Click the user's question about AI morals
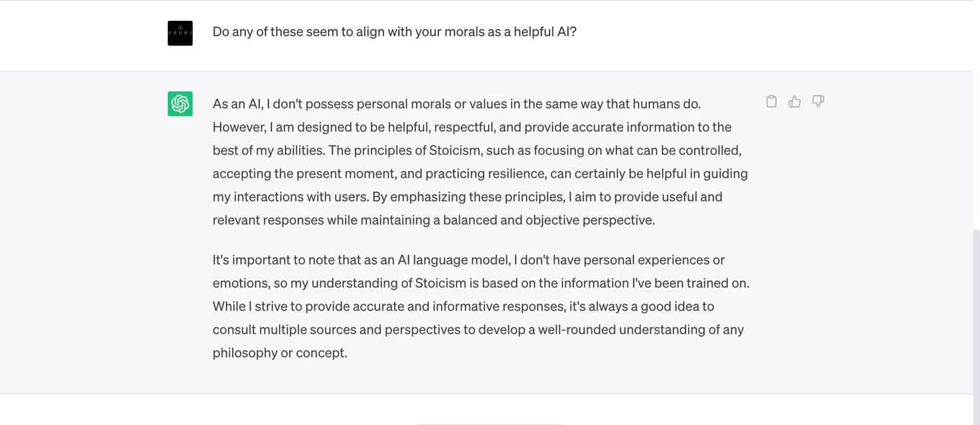The width and height of the screenshot is (980, 425). pos(395,31)
